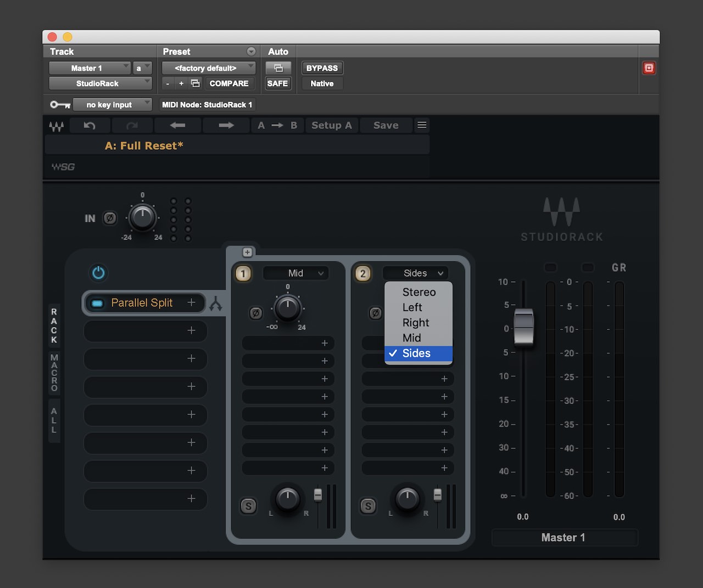Click the Waves logo in the toolbar
703x588 pixels.
click(x=56, y=126)
